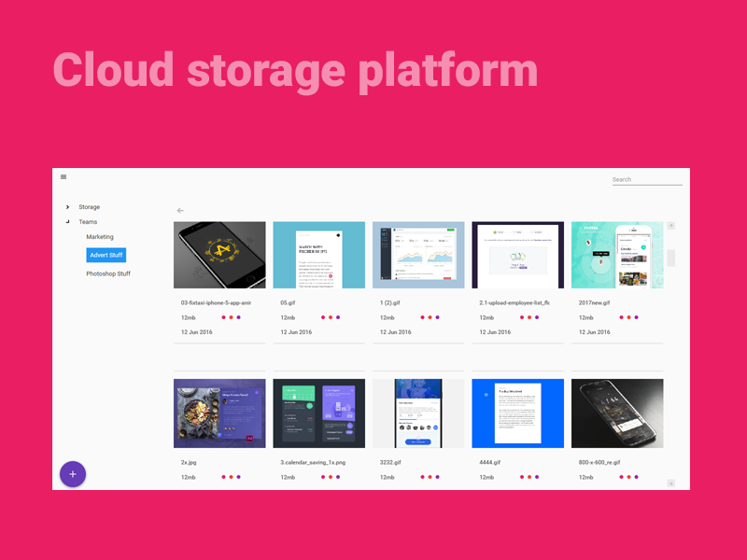Click the red dot beside 2017new.gif size

[622, 317]
